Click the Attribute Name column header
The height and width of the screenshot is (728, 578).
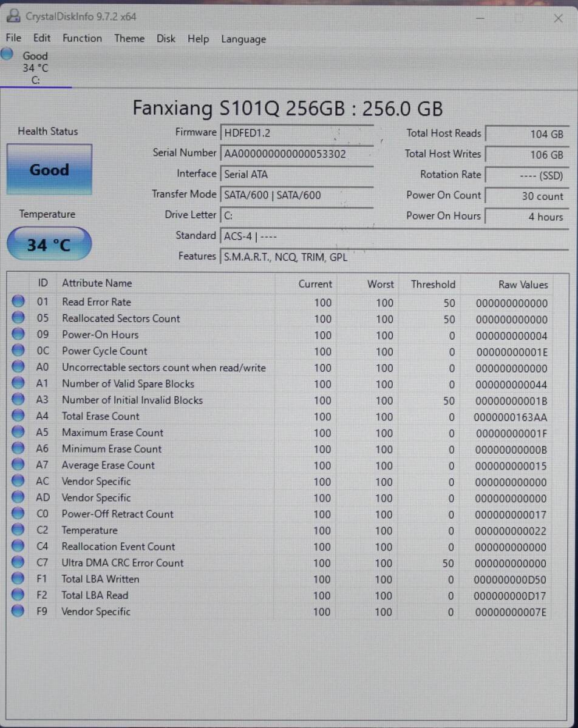pyautogui.click(x=97, y=283)
